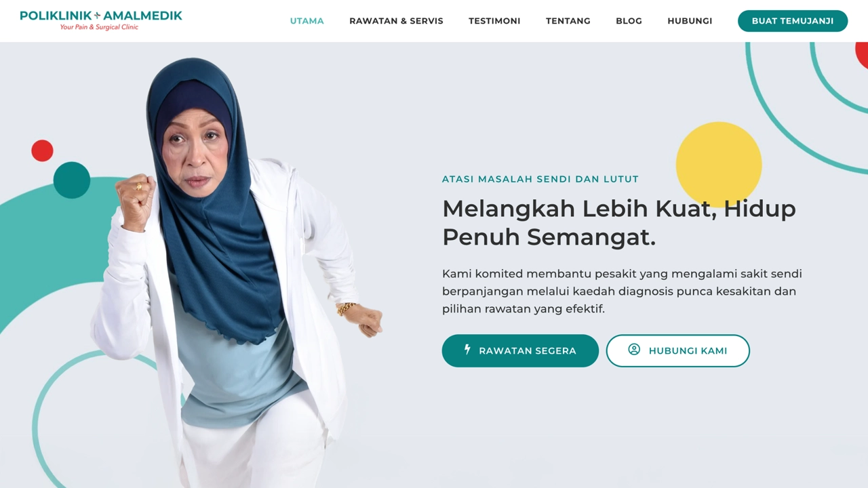The height and width of the screenshot is (488, 868).
Task: Click the small red dot on the left
Action: (42, 150)
